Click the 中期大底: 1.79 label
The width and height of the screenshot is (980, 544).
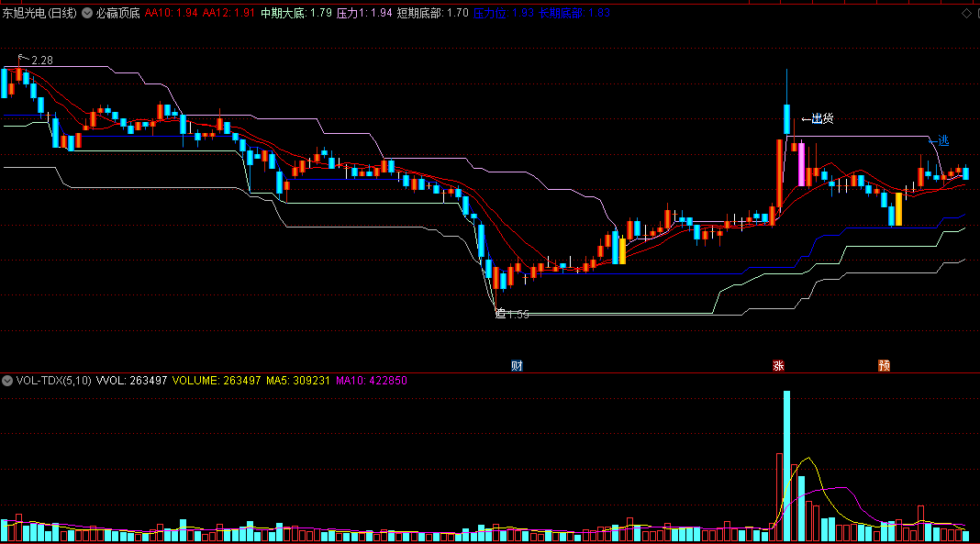pyautogui.click(x=296, y=13)
